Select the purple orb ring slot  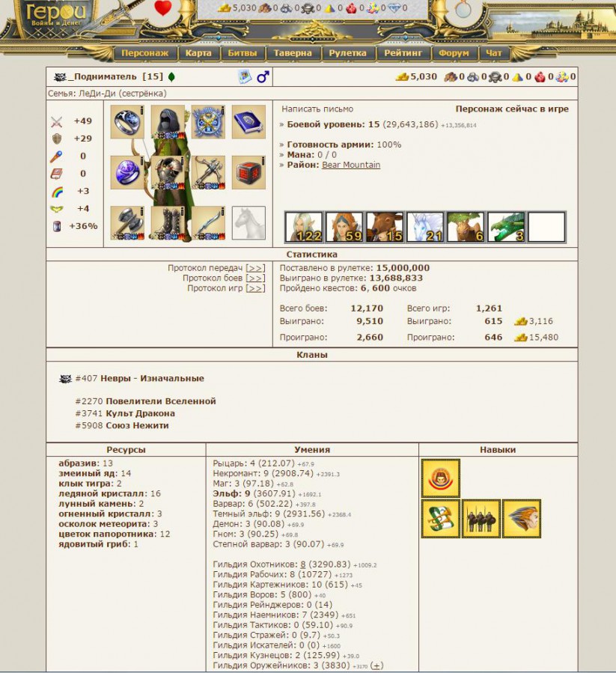[x=127, y=172]
